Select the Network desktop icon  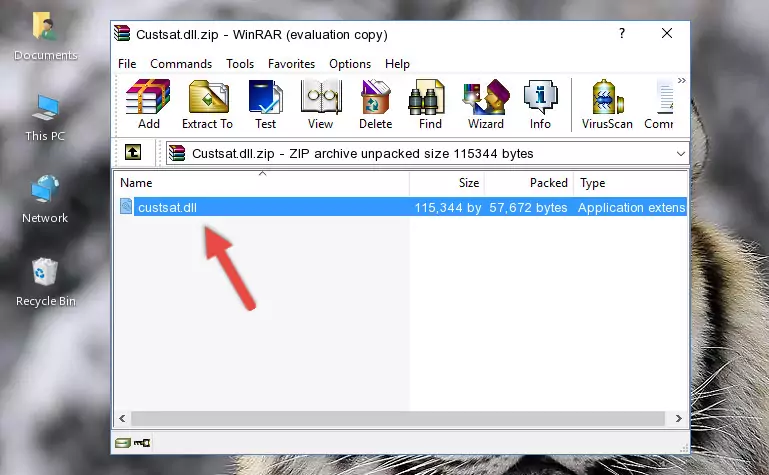pos(45,200)
